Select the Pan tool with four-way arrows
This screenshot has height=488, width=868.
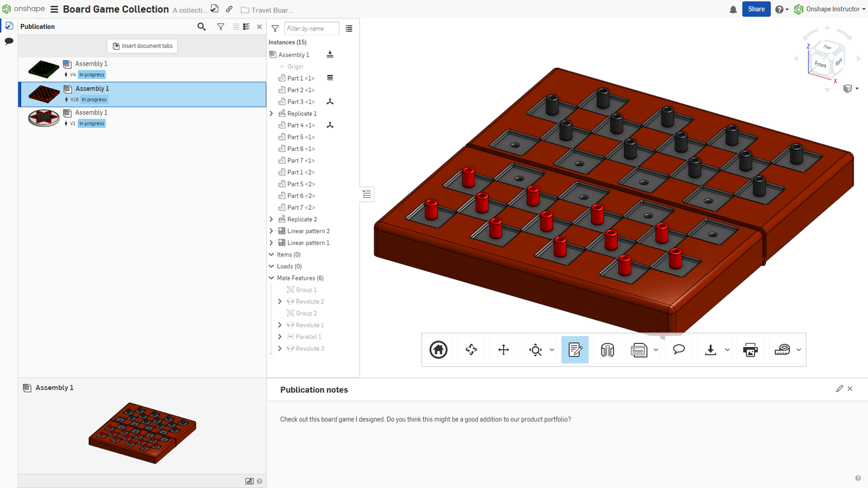pos(503,350)
